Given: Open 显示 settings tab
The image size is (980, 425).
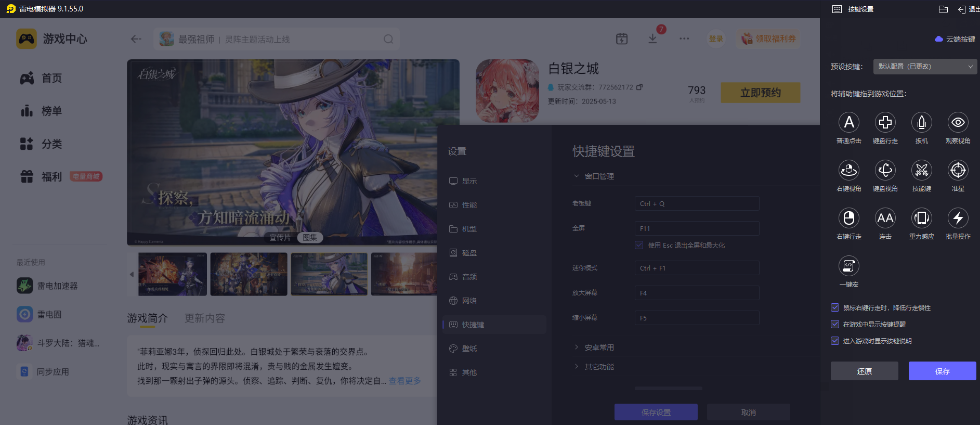Looking at the screenshot, I should (x=494, y=181).
